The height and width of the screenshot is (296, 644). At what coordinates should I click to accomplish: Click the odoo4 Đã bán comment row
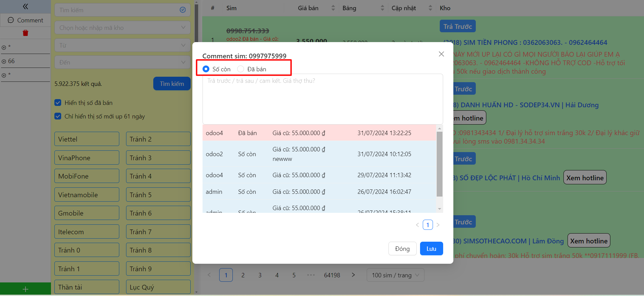(x=319, y=133)
